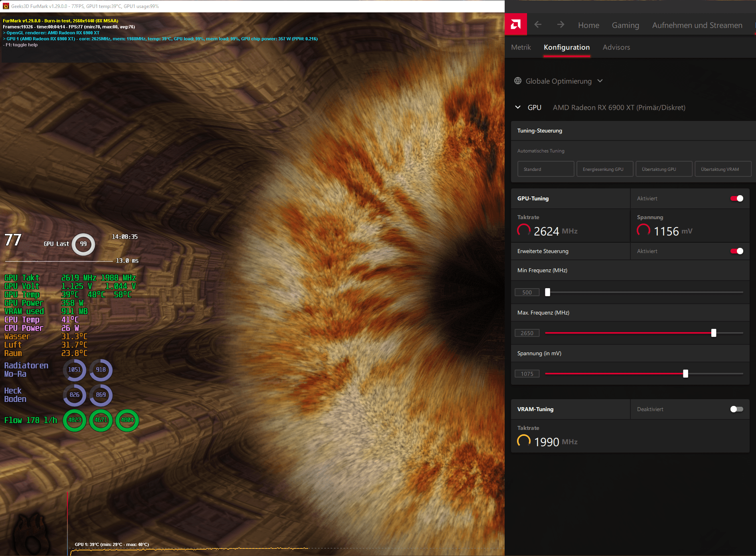The image size is (756, 556).
Task: Click the Spannung 1075 input field
Action: click(527, 374)
